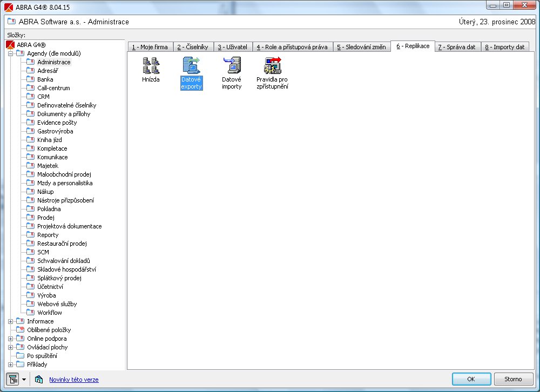Confirm with the OK button
Viewport: 540px width, 392px height.
tap(471, 379)
